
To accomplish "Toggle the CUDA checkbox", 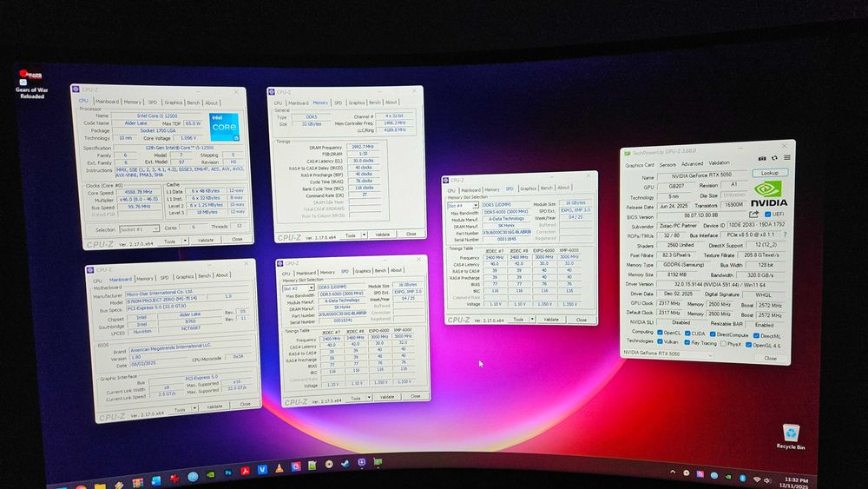I will 687,333.
